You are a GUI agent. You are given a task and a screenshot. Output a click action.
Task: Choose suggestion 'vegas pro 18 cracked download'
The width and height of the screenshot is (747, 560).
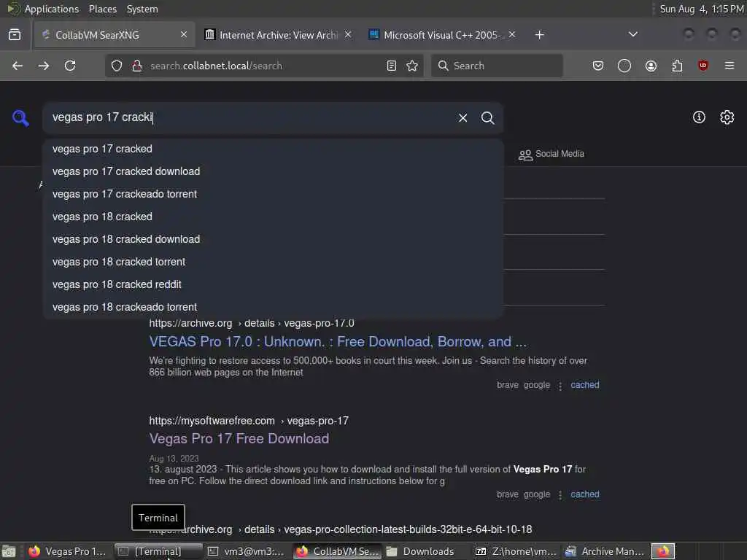pos(273,239)
